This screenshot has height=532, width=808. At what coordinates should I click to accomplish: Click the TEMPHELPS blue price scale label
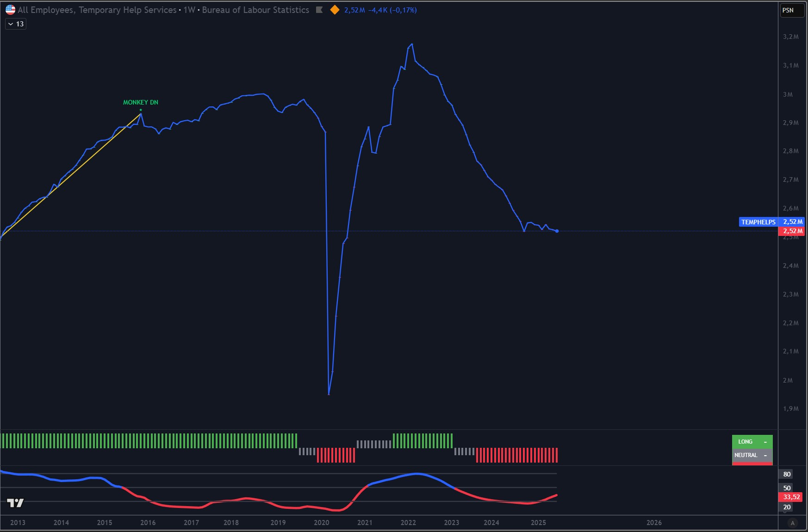click(758, 222)
